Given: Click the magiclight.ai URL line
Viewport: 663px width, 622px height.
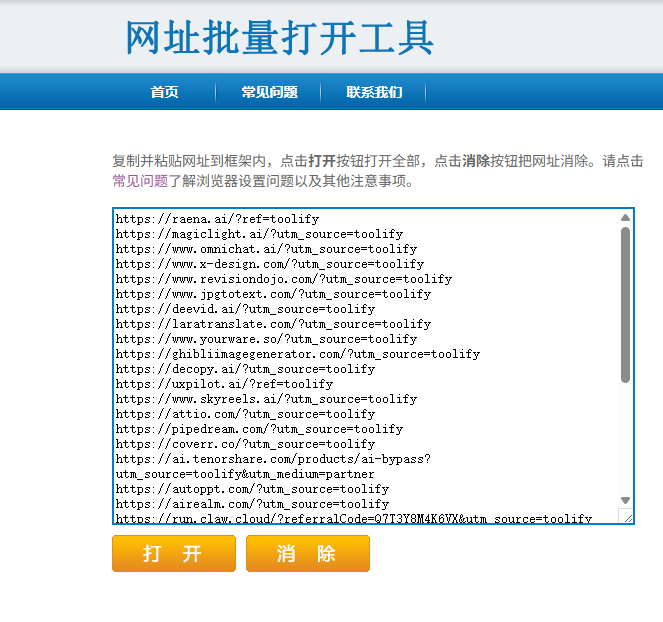Looking at the screenshot, I should [x=259, y=234].
